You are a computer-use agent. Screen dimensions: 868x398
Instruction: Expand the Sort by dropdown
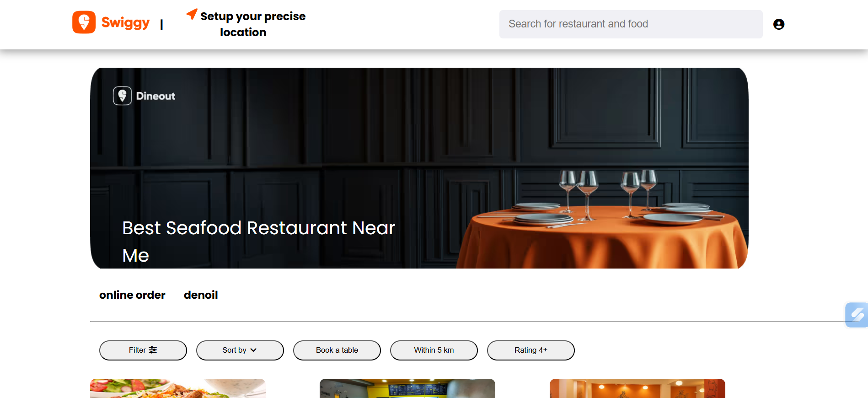coord(240,350)
